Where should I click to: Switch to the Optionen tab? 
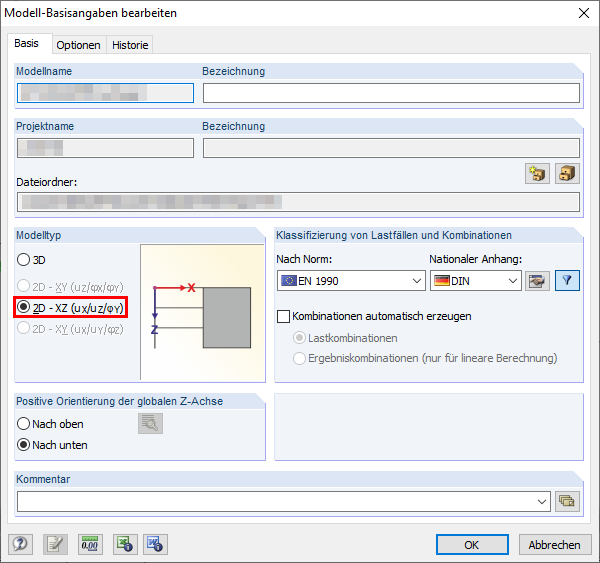coord(78,45)
